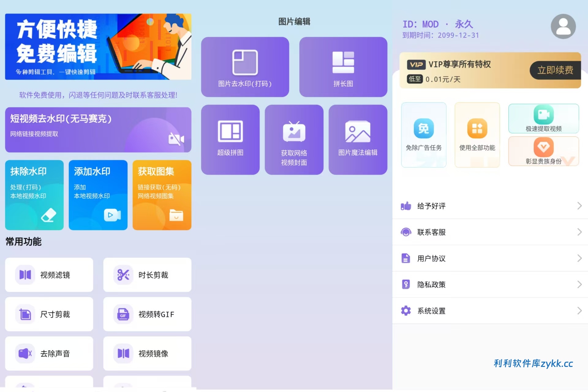Select the 拼长图 long image tile
Image resolution: width=588 pixels, height=392 pixels.
[x=343, y=67]
